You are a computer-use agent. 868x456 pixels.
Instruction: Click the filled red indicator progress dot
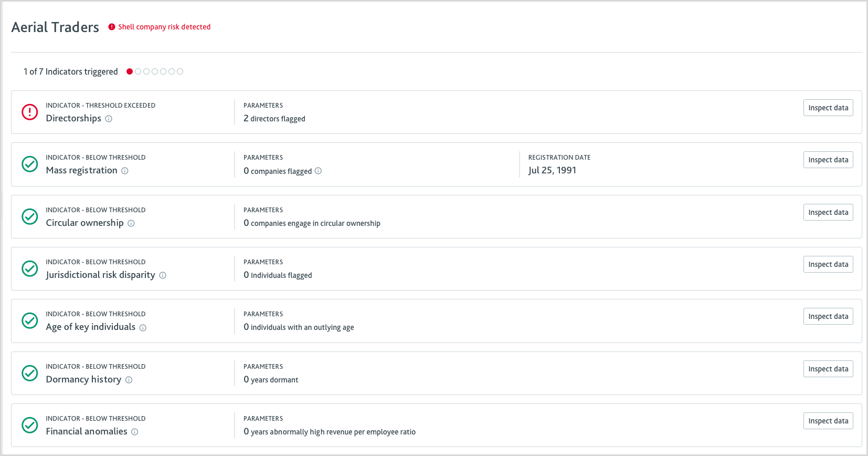point(130,71)
